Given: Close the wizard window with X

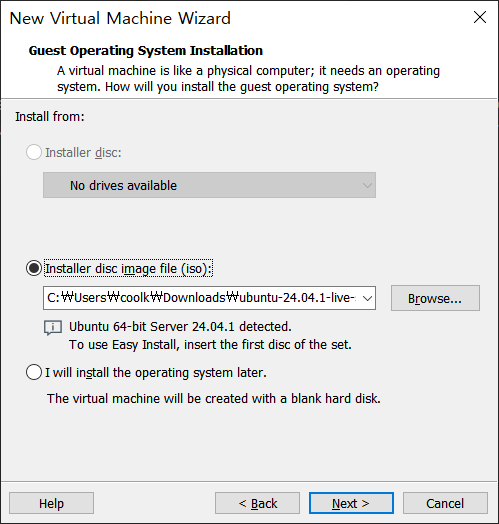Looking at the screenshot, I should point(480,17).
